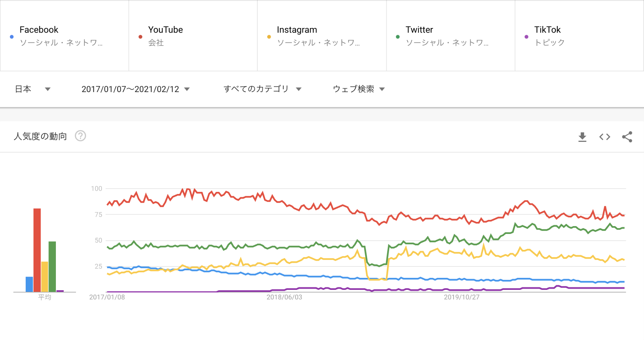Click the embed code icon
This screenshot has height=340, width=644.
coord(605,137)
